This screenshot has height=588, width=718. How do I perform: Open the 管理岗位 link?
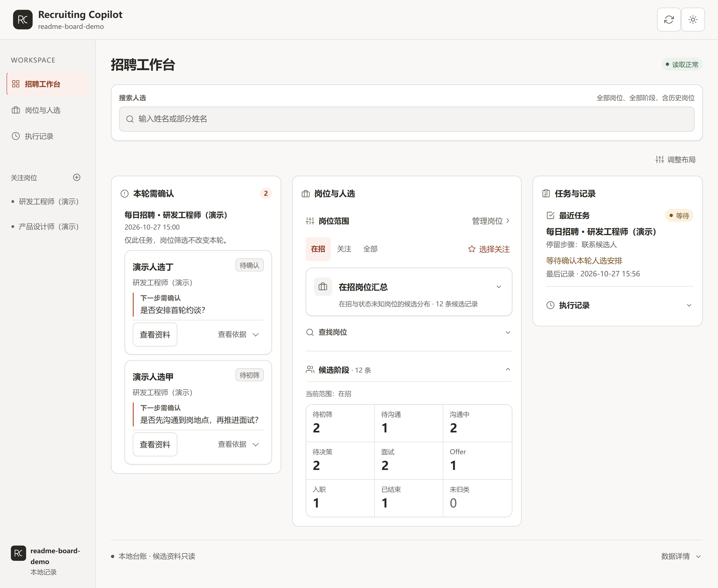coord(491,221)
